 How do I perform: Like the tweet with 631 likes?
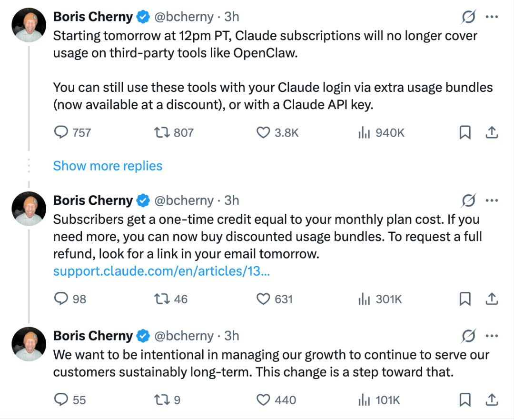coord(263,299)
